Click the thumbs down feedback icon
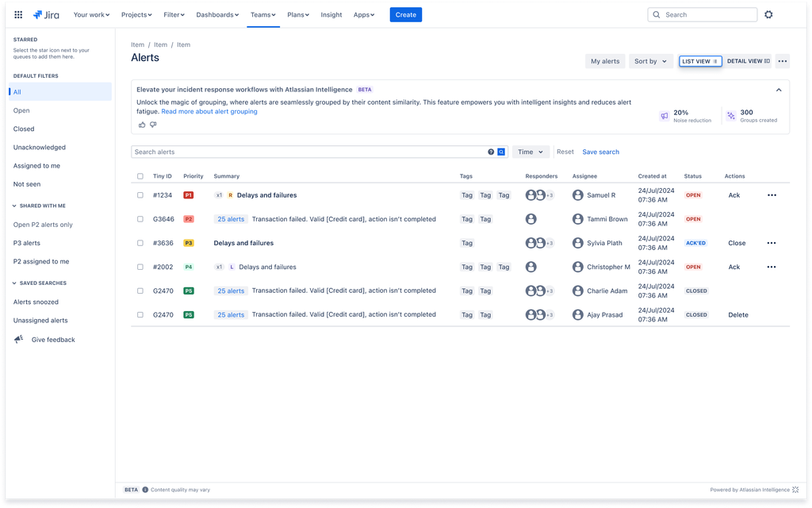This screenshot has width=812, height=508. 152,125
